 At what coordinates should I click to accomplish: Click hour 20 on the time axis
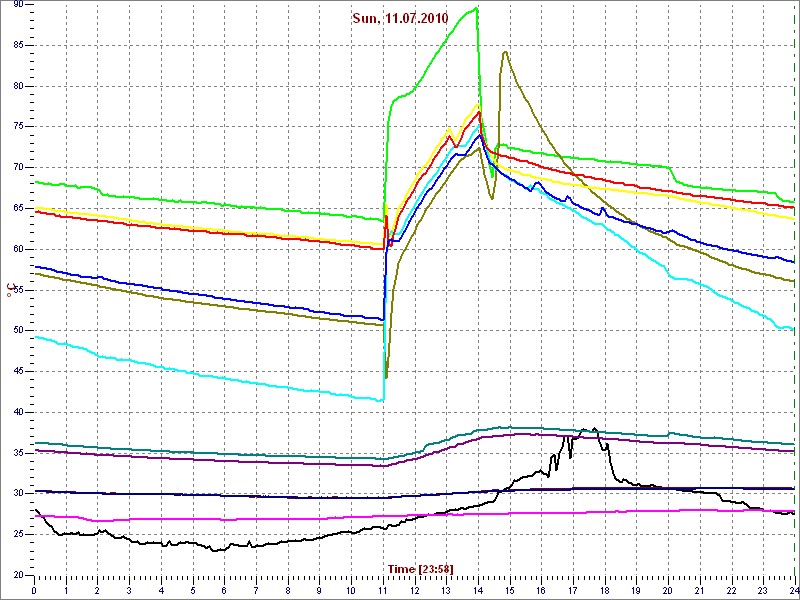coord(668,590)
